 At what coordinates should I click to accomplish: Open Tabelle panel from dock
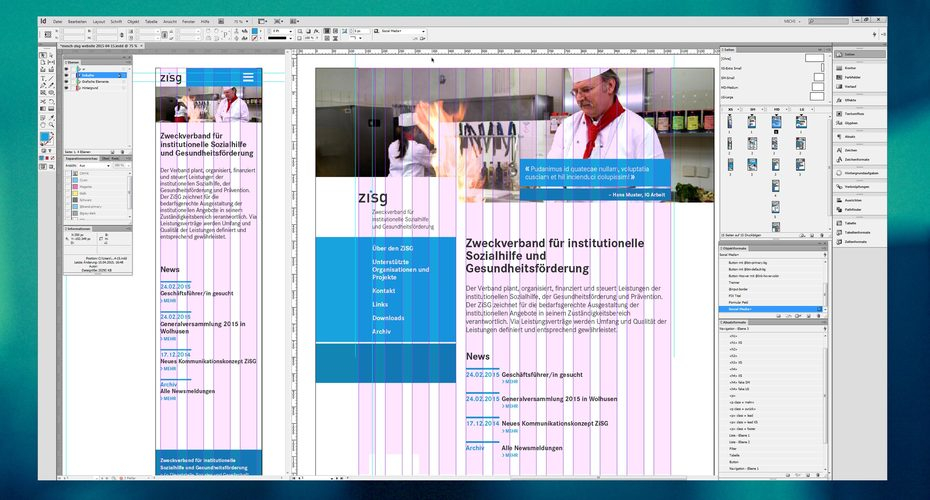pos(859,223)
